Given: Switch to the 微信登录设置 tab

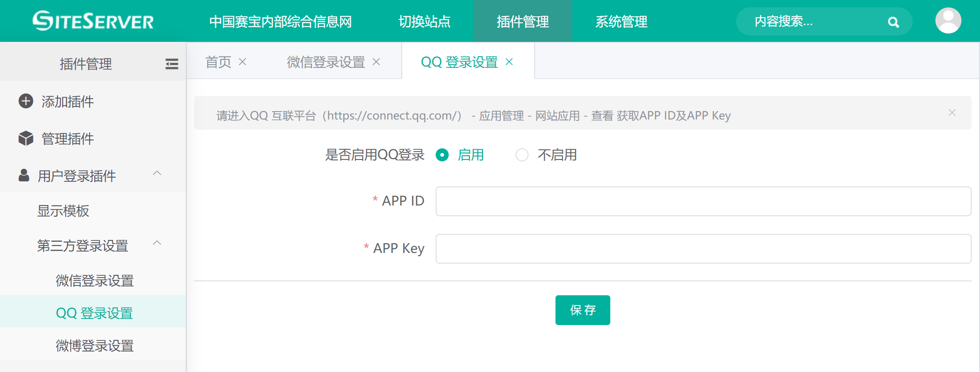Looking at the screenshot, I should (x=326, y=62).
